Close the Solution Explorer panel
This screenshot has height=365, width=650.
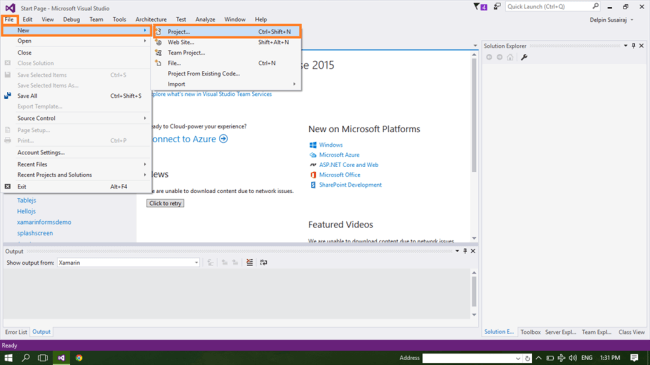pos(641,46)
